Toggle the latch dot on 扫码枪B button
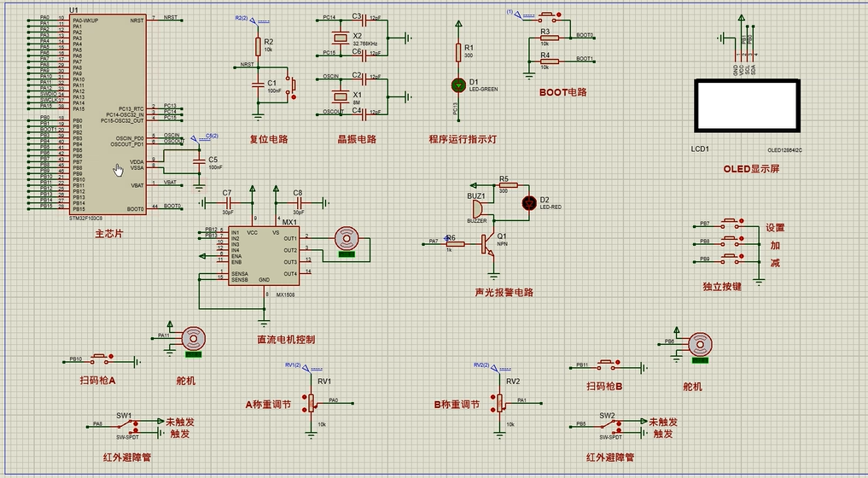 tap(618, 362)
